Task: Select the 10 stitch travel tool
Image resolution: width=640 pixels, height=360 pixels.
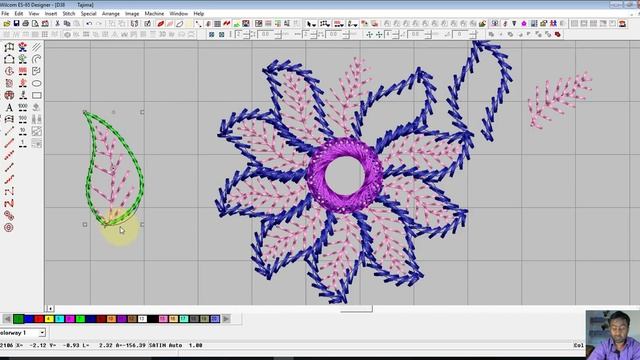Action: 23,131
